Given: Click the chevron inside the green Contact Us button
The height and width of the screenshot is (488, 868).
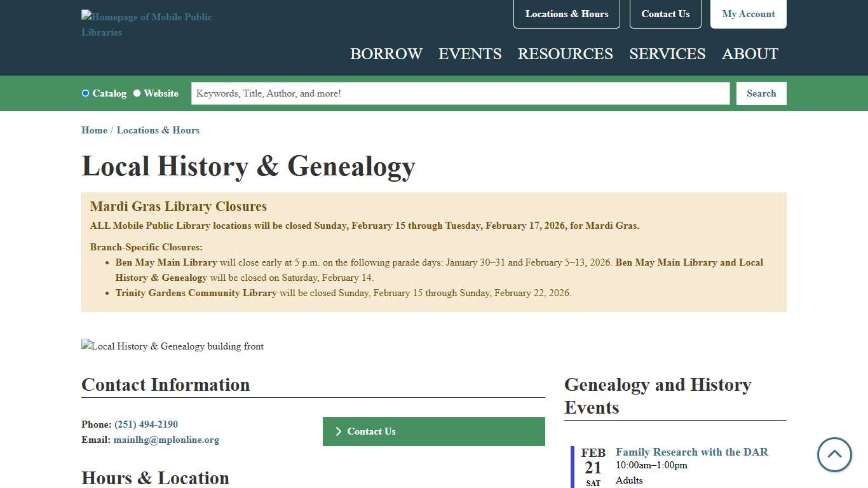Looking at the screenshot, I should click(x=338, y=431).
